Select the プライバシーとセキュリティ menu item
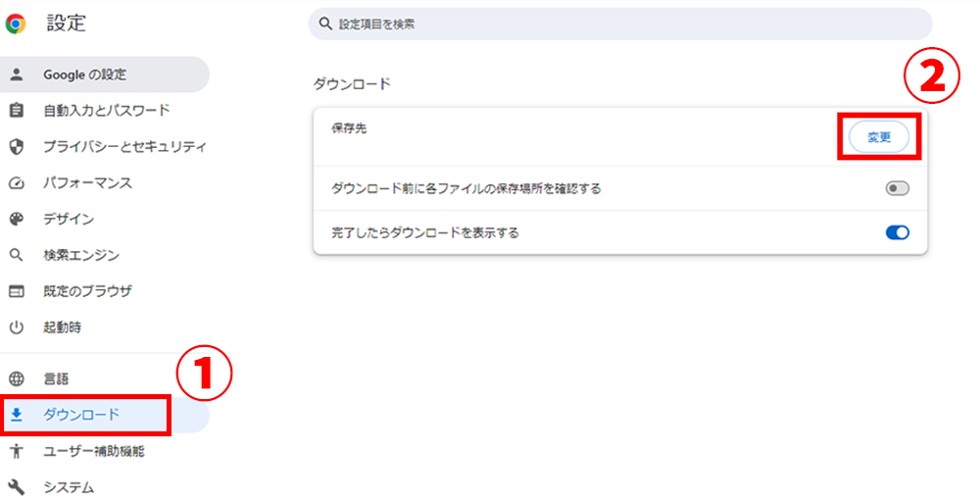This screenshot has width=980, height=503. (x=105, y=146)
